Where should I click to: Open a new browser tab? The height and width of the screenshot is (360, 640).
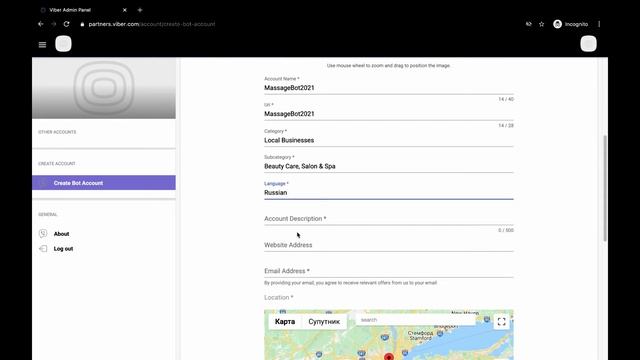140,10
